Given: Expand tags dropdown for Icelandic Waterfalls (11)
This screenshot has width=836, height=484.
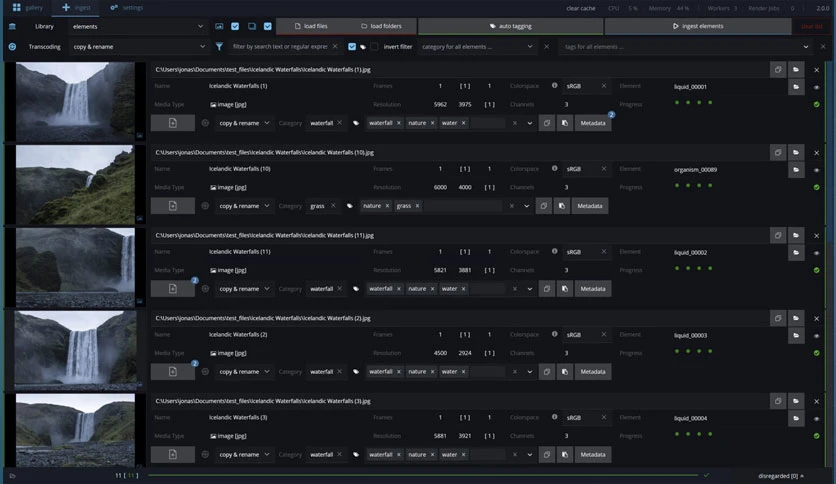Looking at the screenshot, I should click(x=529, y=289).
